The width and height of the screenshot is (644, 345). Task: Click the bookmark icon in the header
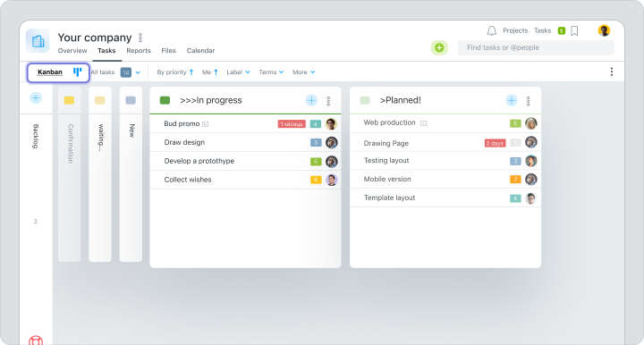point(574,30)
